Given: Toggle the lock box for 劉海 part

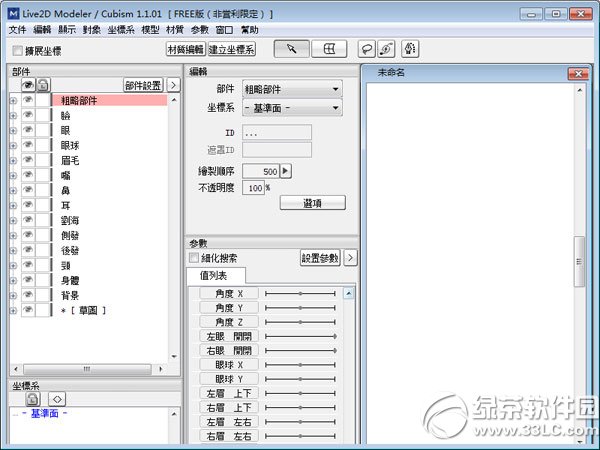Looking at the screenshot, I should tap(43, 220).
